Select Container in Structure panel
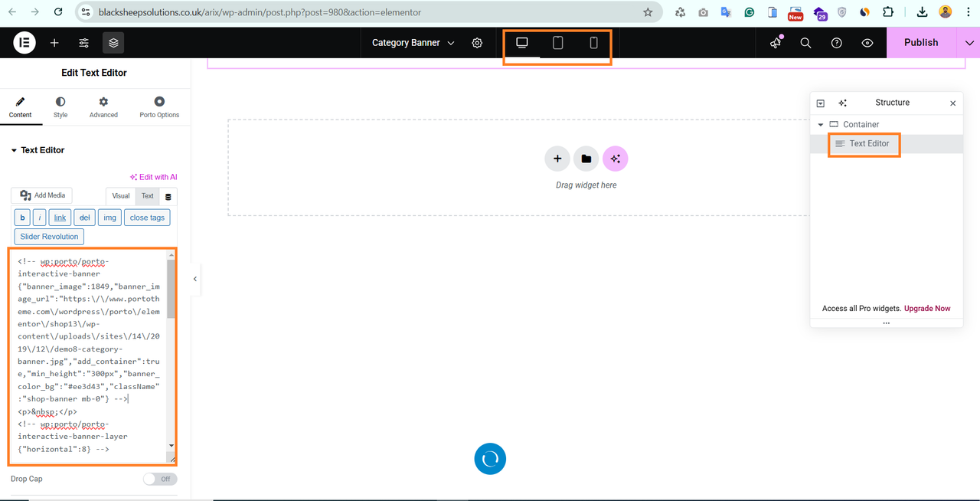The image size is (980, 501). [861, 124]
